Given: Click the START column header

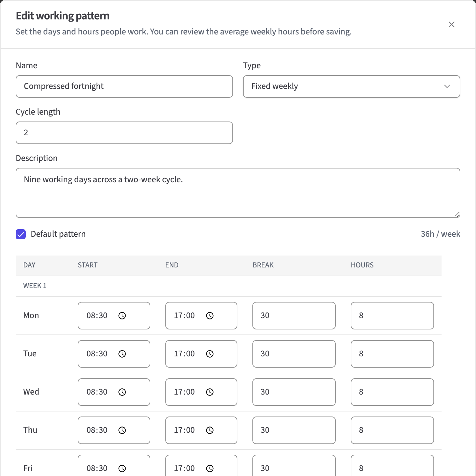Looking at the screenshot, I should (x=88, y=265).
